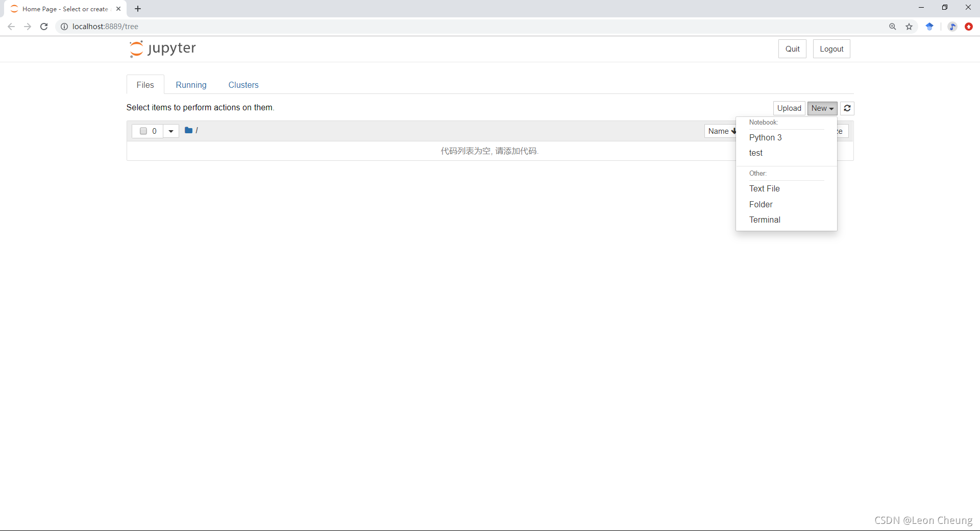980x531 pixels.
Task: Go forward in browser history
Action: tap(28, 27)
